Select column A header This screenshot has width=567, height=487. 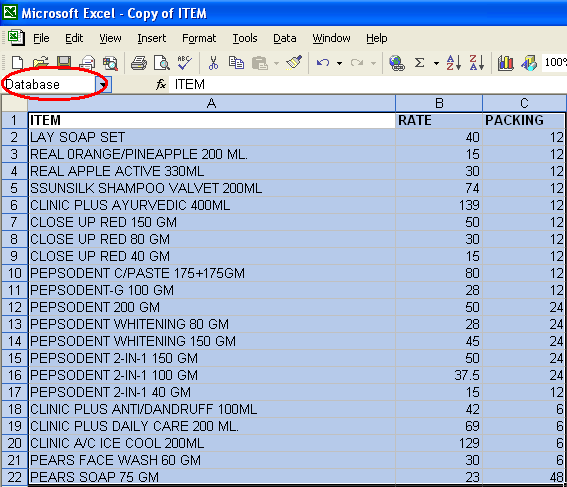click(x=212, y=103)
